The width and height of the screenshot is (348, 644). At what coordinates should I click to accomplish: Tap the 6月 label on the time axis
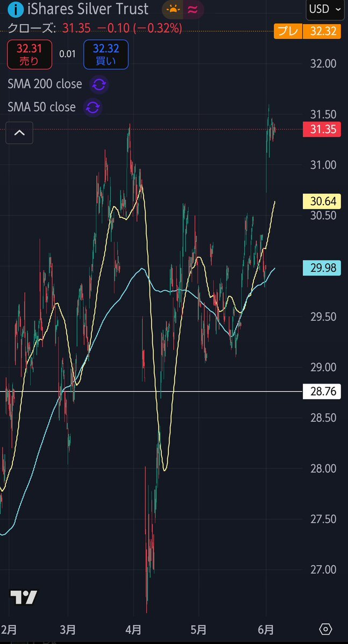click(x=266, y=629)
